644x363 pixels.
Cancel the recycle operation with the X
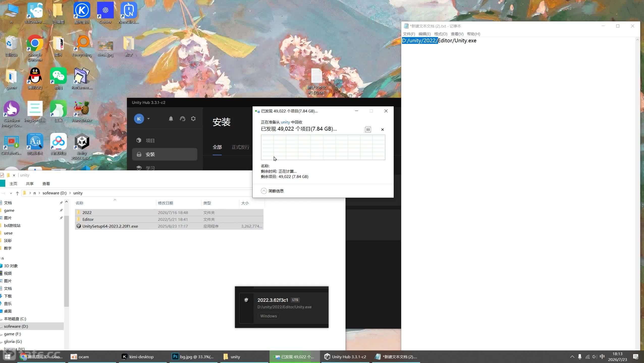pyautogui.click(x=382, y=130)
